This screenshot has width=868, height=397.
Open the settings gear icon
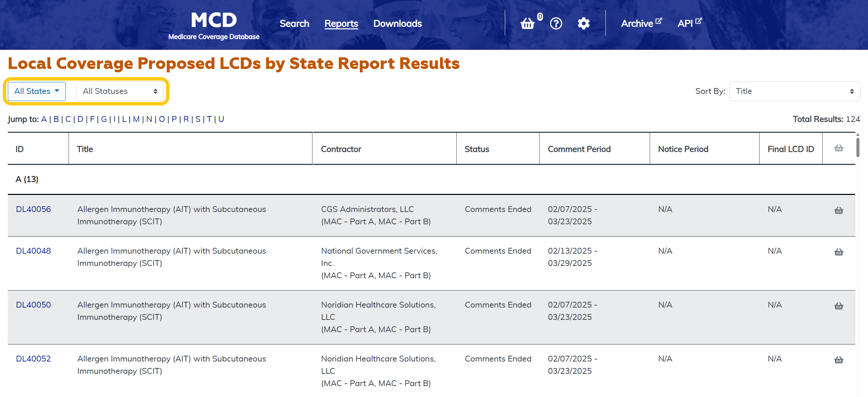coord(584,24)
